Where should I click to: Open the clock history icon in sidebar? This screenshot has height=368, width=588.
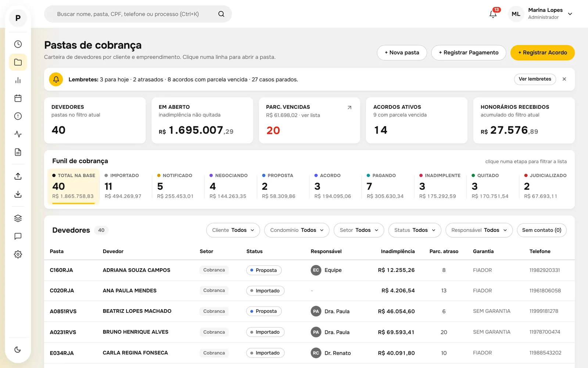[x=18, y=44]
